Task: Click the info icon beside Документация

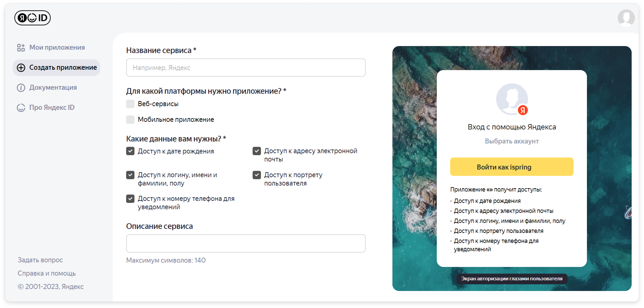Action: (x=21, y=88)
